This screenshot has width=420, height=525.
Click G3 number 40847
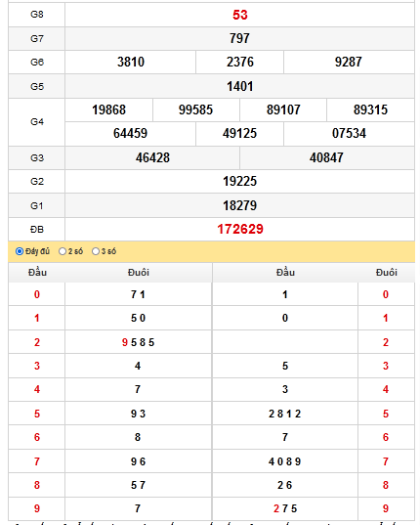[326, 157]
